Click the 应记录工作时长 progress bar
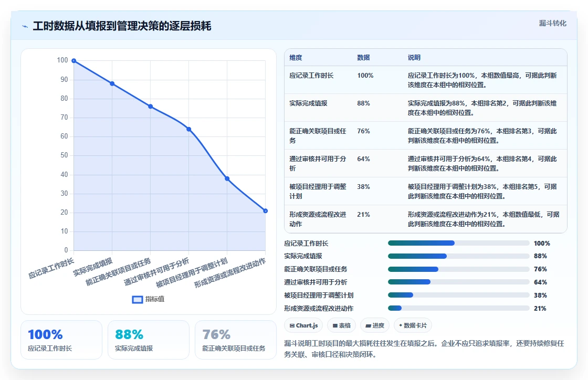588x380 pixels. tap(459, 243)
